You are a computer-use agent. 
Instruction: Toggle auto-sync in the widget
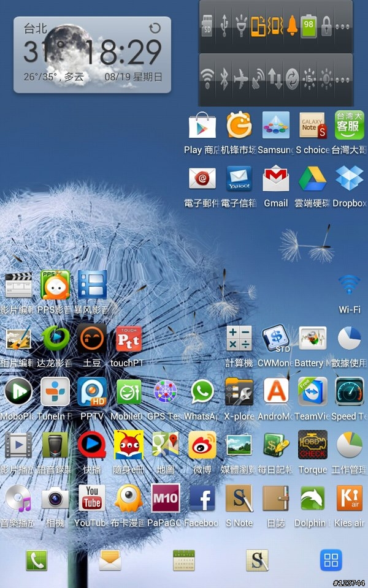[x=292, y=80]
